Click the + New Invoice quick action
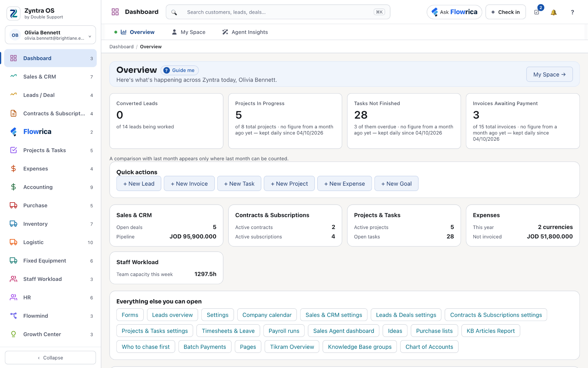The image size is (588, 368). [189, 184]
